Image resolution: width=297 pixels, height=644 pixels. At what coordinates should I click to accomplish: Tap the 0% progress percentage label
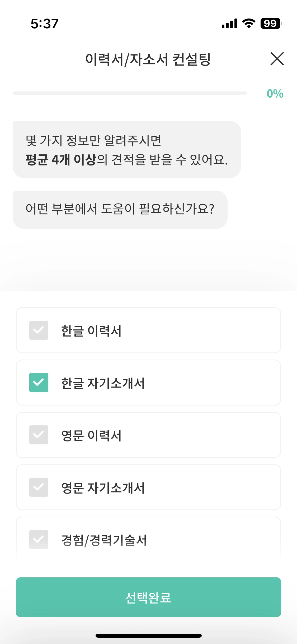click(x=275, y=94)
